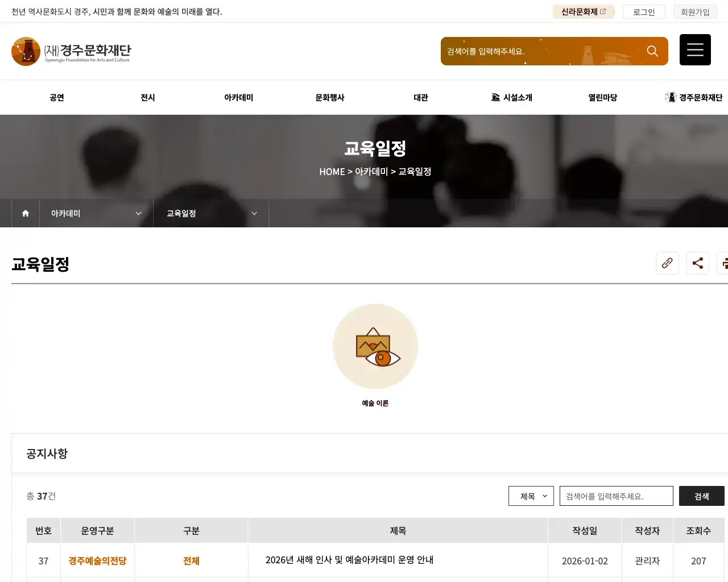728x582 pixels.
Task: Click the external-link icon on 신라문화제
Action: click(605, 11)
